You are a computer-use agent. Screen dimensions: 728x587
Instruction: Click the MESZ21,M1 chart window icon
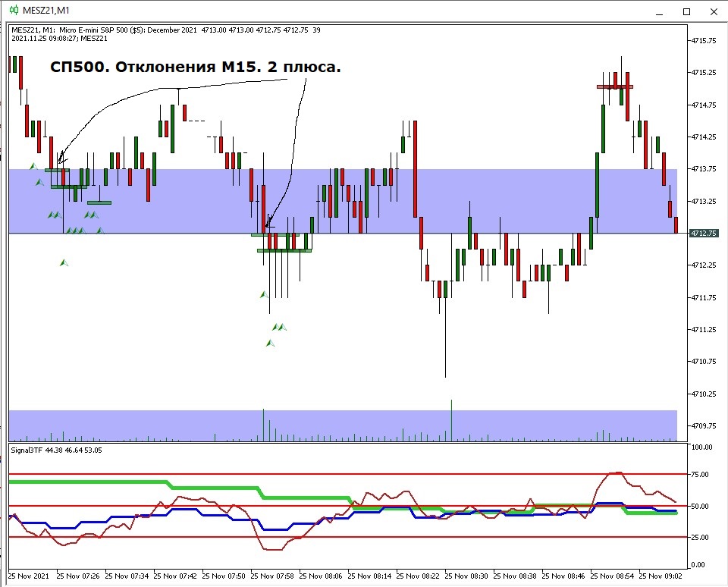(x=14, y=10)
